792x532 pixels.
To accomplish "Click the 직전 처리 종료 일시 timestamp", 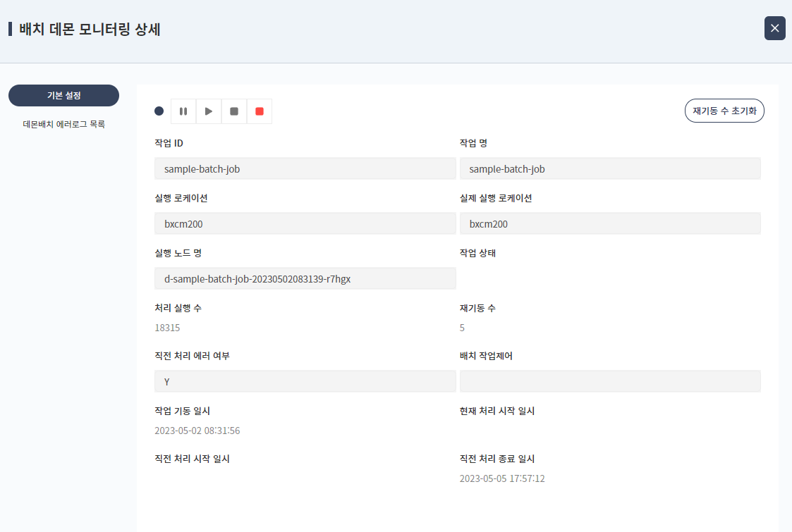I will click(502, 479).
